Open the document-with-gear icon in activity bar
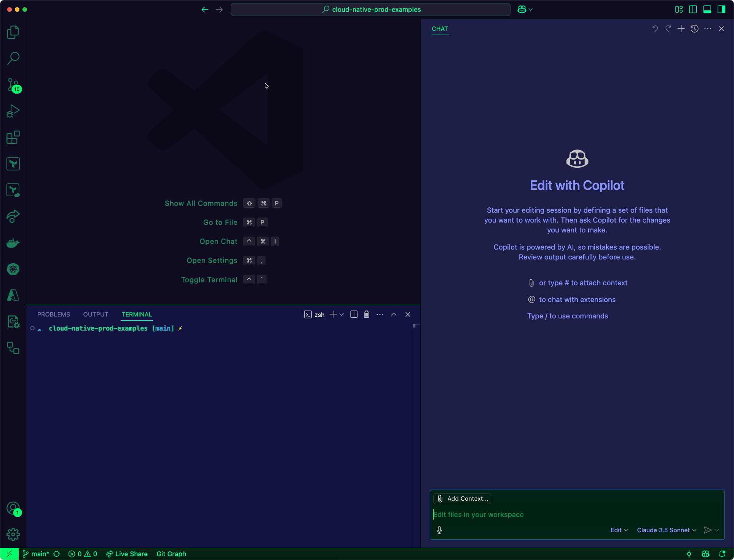 pos(13,322)
